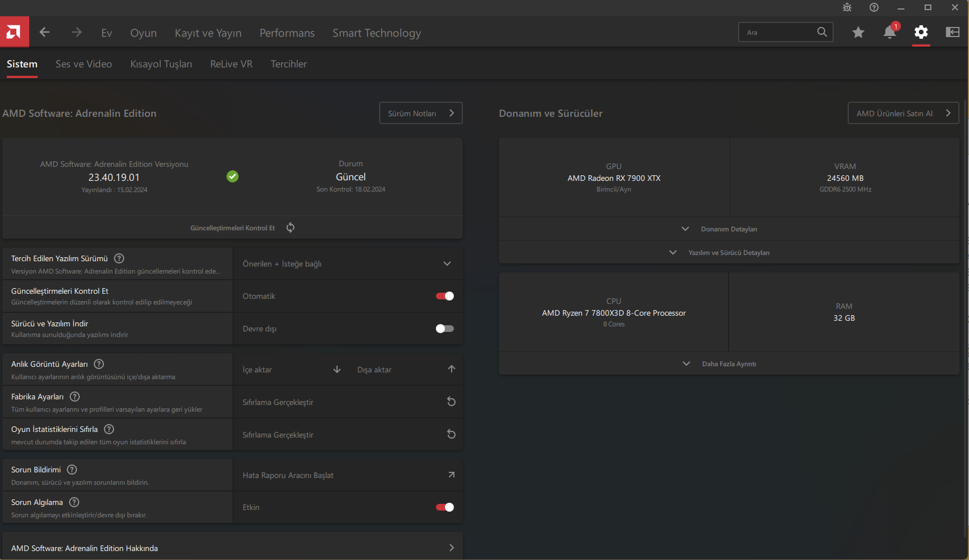Go back with the left arrow
The image size is (969, 560).
coord(44,33)
